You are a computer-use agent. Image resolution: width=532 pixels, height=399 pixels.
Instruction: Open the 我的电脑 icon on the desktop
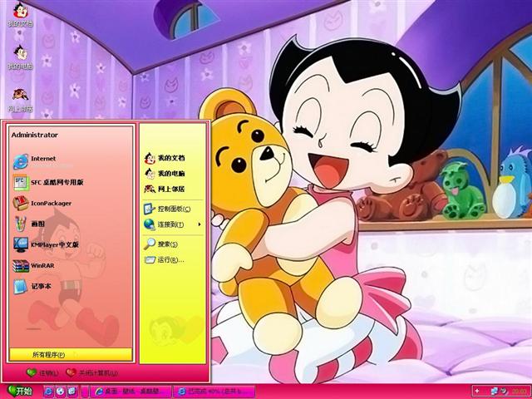pyautogui.click(x=20, y=57)
